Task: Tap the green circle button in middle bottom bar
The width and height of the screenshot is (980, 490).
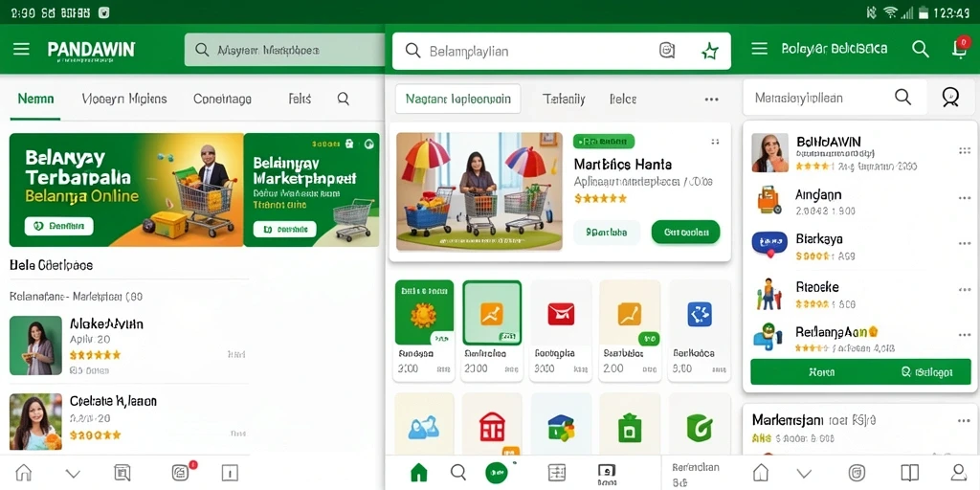Action: tap(497, 473)
